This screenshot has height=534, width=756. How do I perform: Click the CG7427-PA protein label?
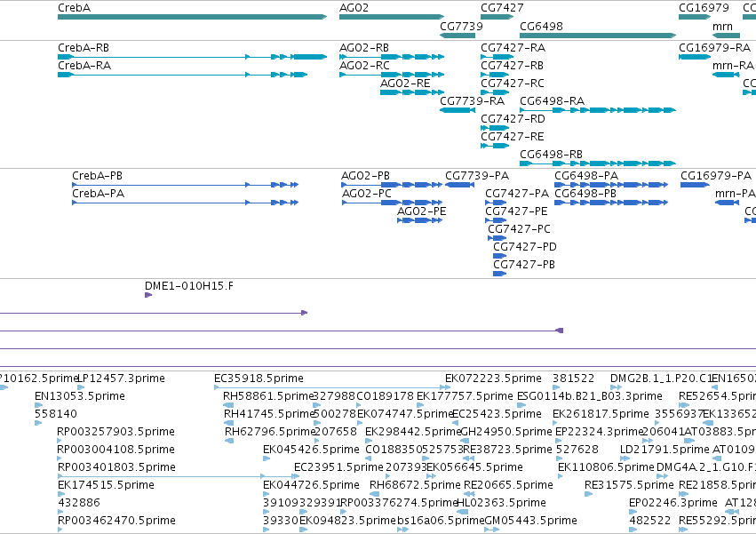coord(517,194)
